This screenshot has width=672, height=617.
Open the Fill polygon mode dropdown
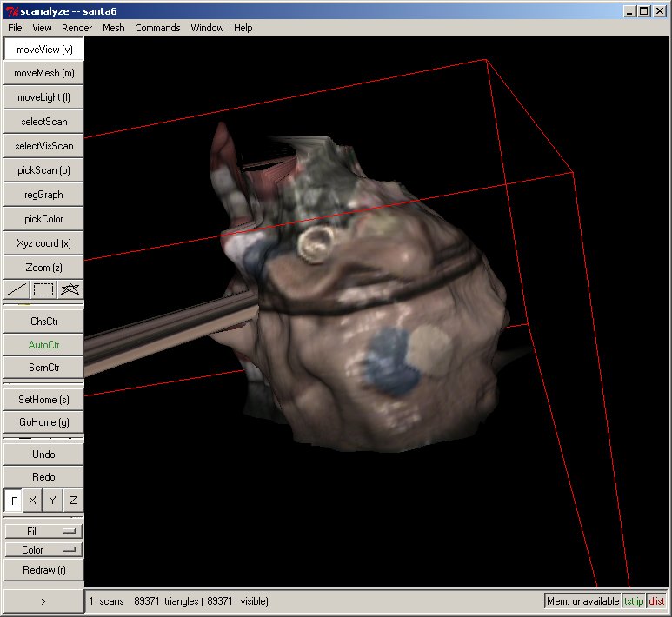pyautogui.click(x=43, y=531)
